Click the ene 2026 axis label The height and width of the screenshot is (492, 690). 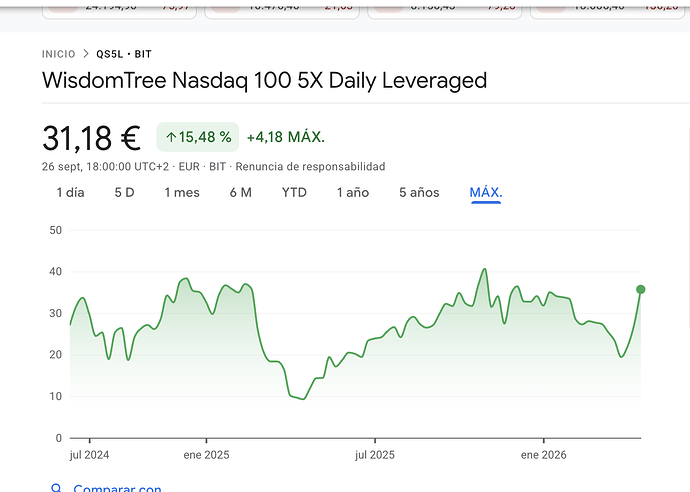[x=543, y=455]
